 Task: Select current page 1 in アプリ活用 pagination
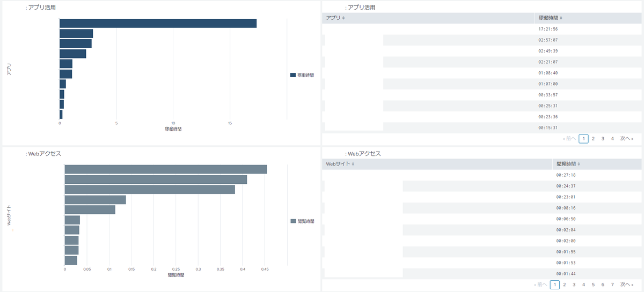coord(583,139)
